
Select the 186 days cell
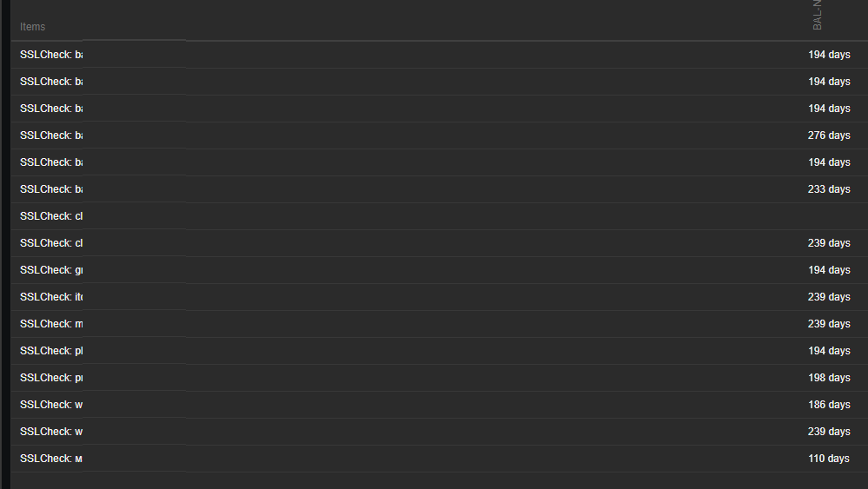[x=828, y=405]
